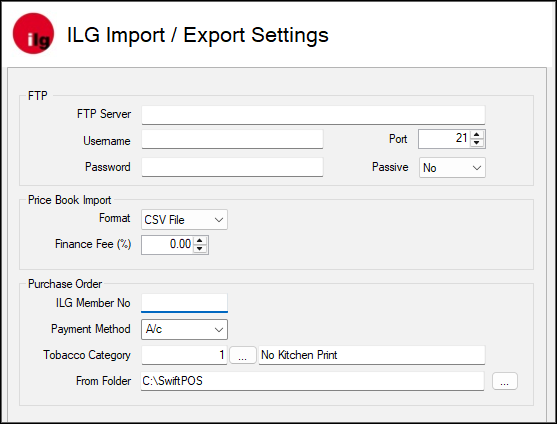Click the From Folder label
The width and height of the screenshot is (557, 424).
coord(103,381)
